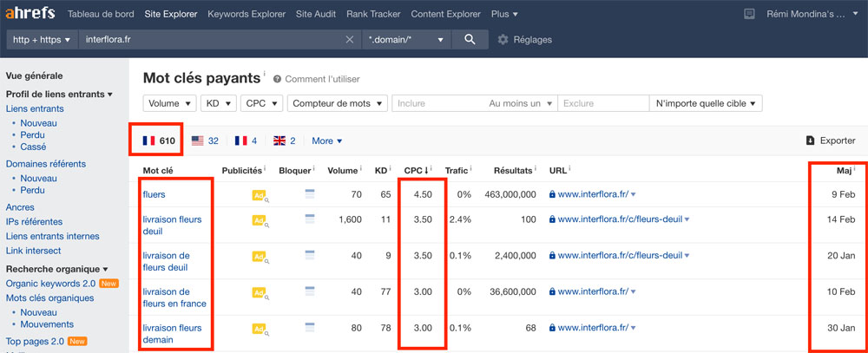This screenshot has width=868, height=353.
Task: Open the Rémi Mondina's account menu
Action: (812, 15)
